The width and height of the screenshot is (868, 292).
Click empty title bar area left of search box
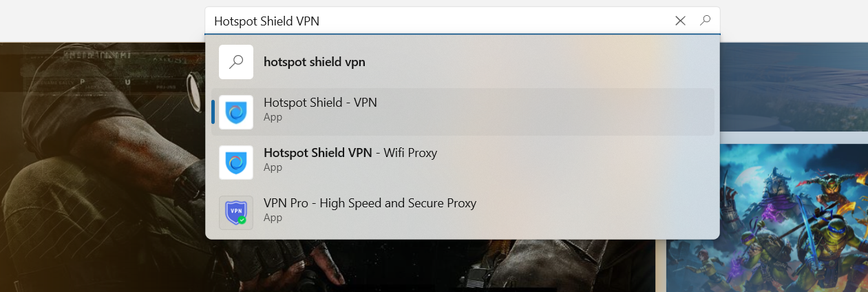click(x=103, y=21)
